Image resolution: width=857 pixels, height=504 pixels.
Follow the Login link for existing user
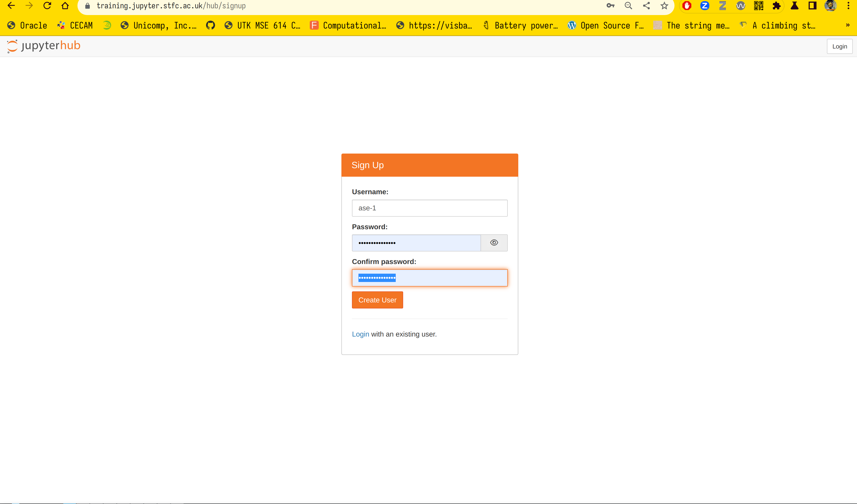(x=360, y=334)
